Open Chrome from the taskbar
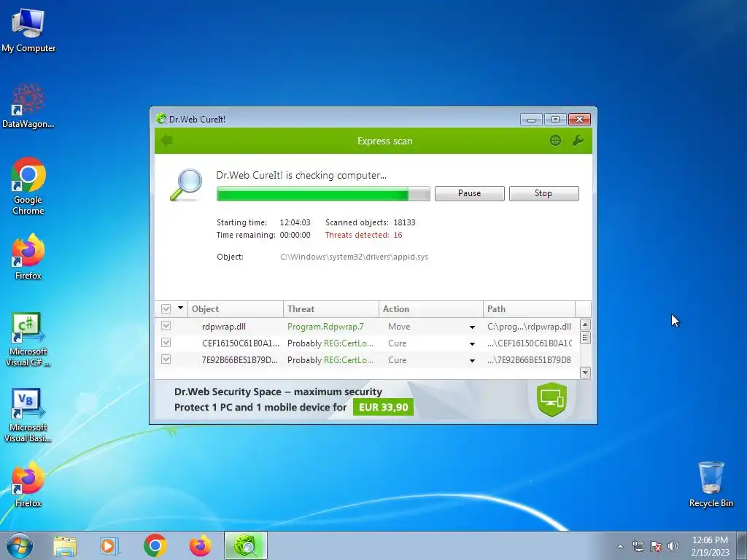Image resolution: width=747 pixels, height=560 pixels. coord(155,545)
